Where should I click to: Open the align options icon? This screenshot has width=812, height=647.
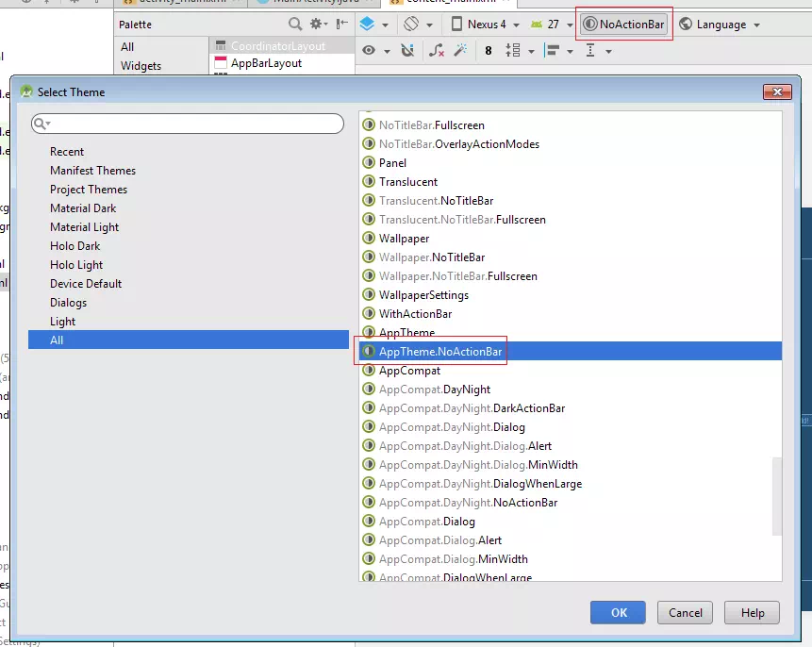(553, 51)
